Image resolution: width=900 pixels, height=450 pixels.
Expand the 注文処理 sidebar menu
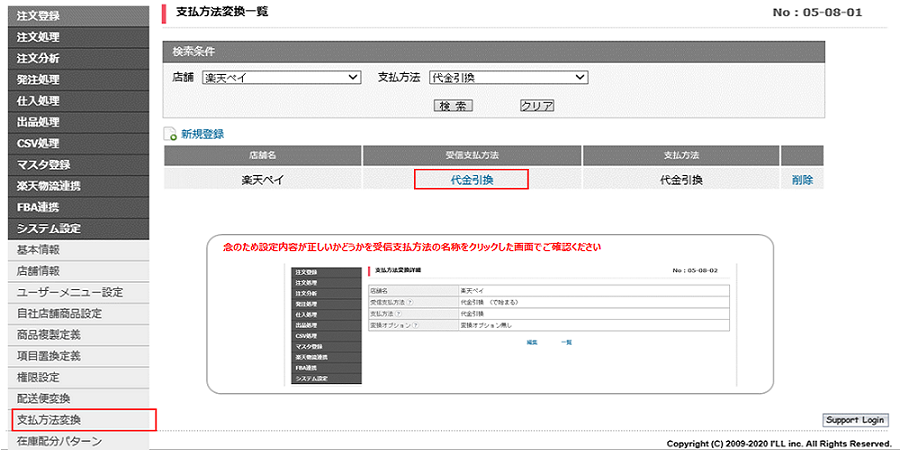click(78, 37)
